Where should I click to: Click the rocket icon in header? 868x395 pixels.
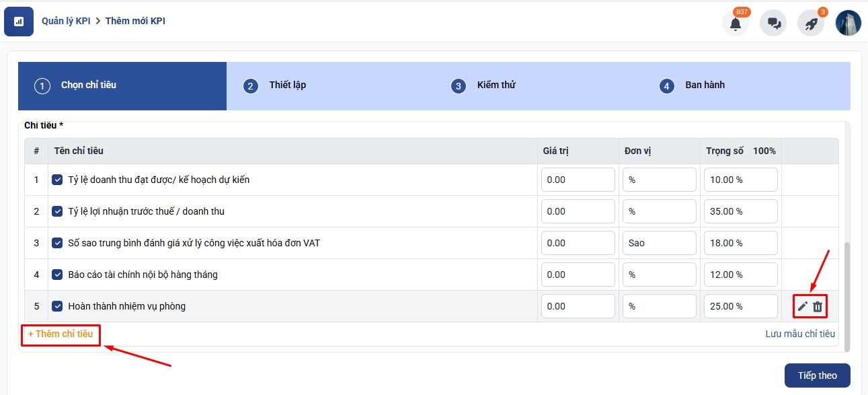point(811,24)
